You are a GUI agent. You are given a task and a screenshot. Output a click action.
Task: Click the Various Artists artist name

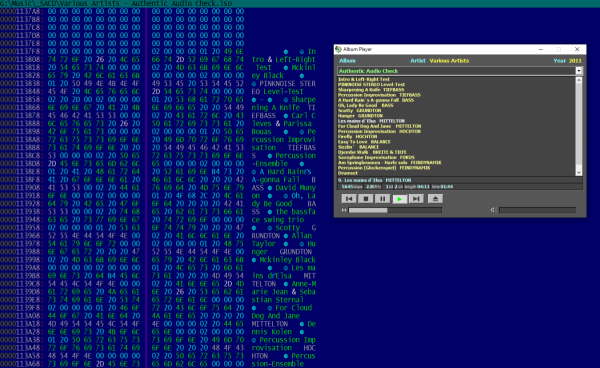(x=449, y=60)
